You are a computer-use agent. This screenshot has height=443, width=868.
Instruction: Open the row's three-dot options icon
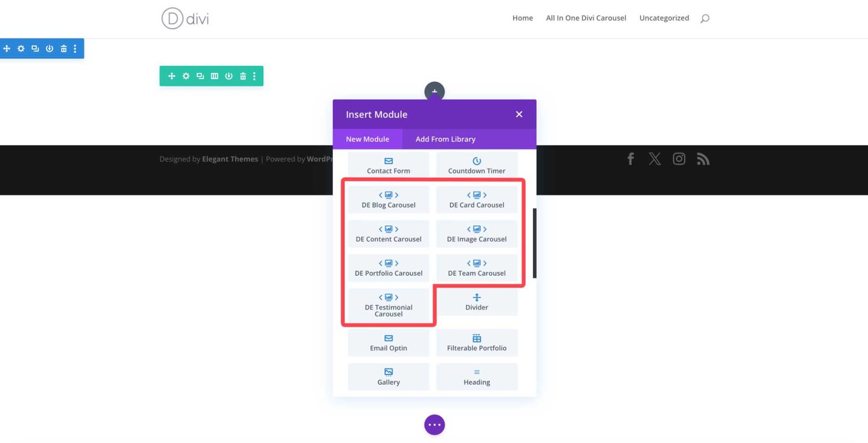tap(254, 76)
